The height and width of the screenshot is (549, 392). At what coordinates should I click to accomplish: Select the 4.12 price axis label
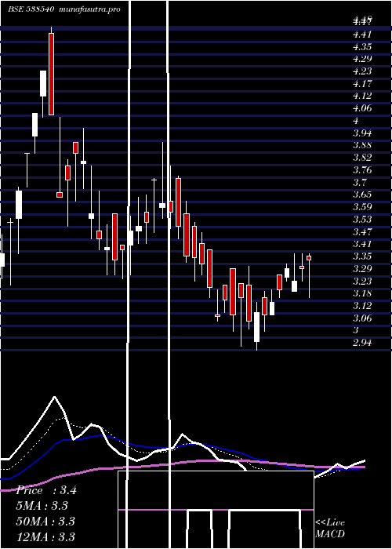click(x=362, y=96)
